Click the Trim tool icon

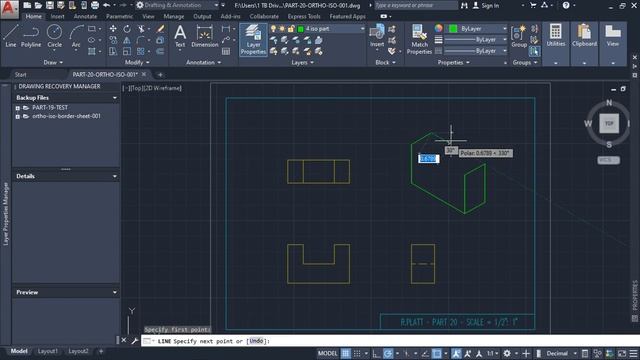pos(141,29)
